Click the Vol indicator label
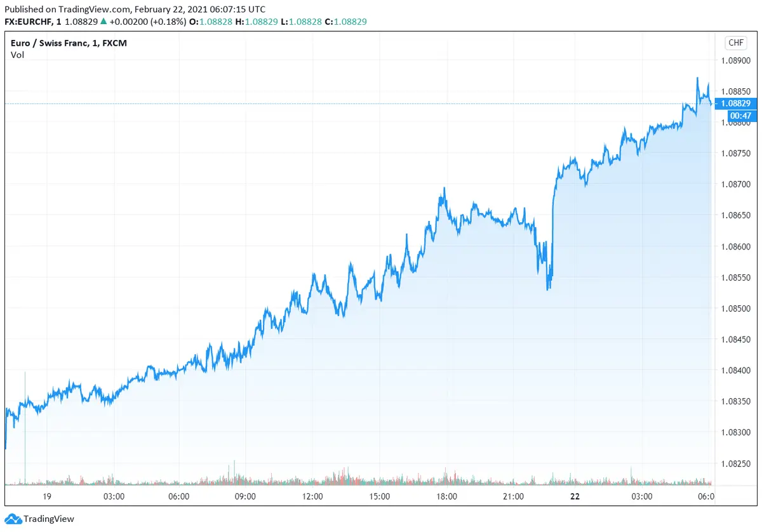The width and height of the screenshot is (762, 532). pos(17,55)
